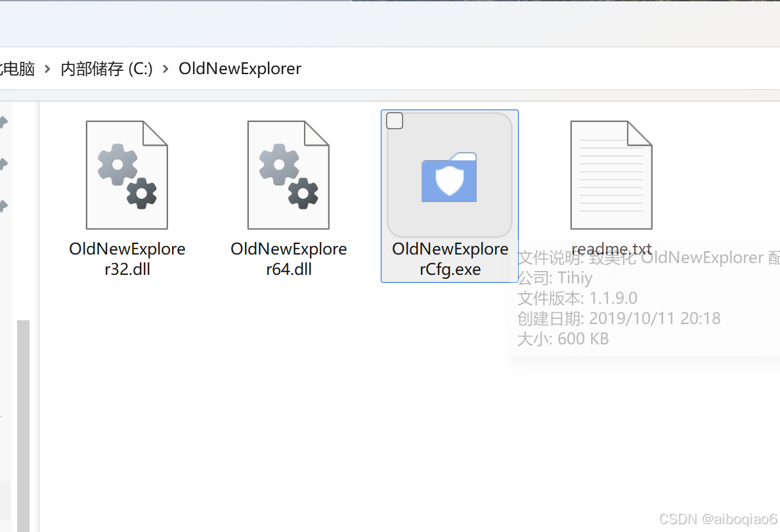
Task: Tick the checkbox on OldNewExplorerCfg.exe
Action: tap(395, 121)
